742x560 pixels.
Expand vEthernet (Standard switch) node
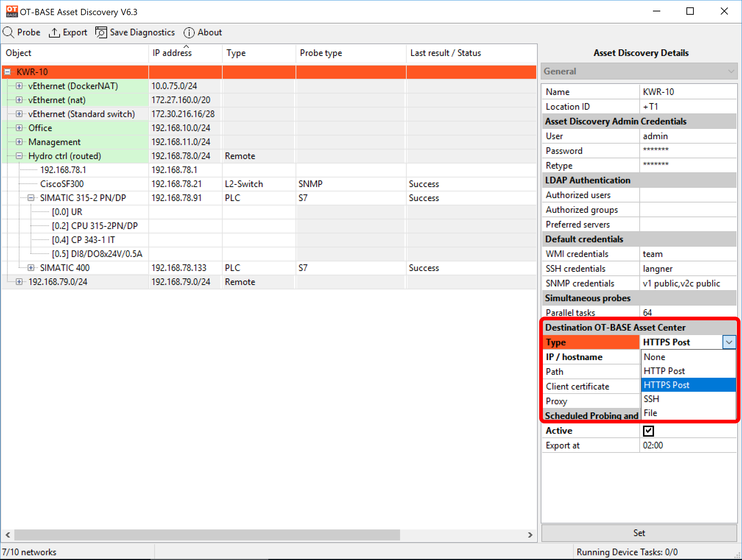(x=19, y=114)
